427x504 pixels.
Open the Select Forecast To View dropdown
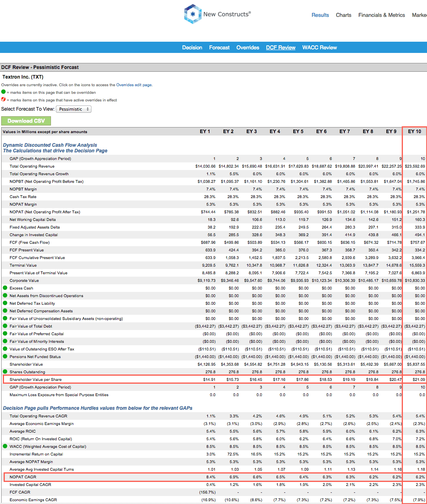73,109
